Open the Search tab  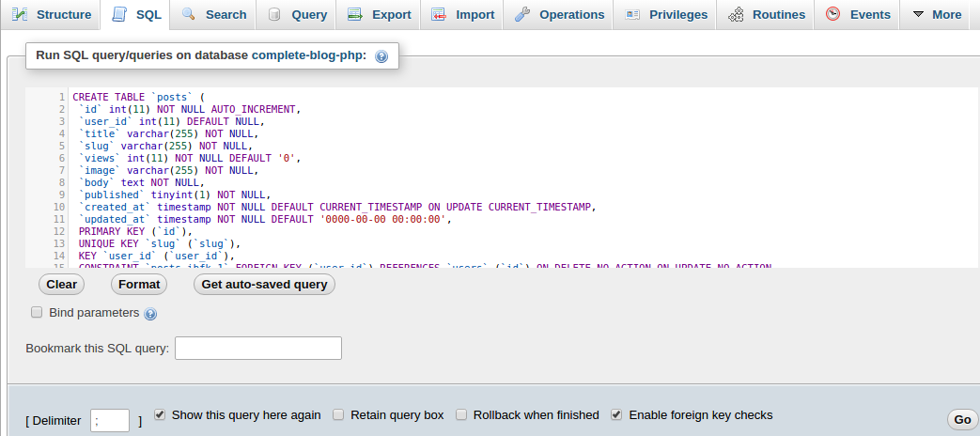[213, 14]
